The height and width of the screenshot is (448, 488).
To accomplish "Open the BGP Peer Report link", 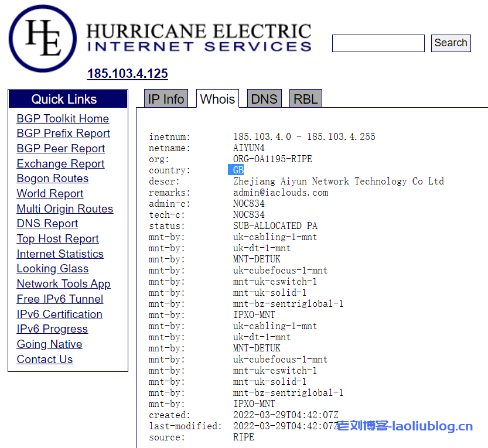I will click(61, 149).
